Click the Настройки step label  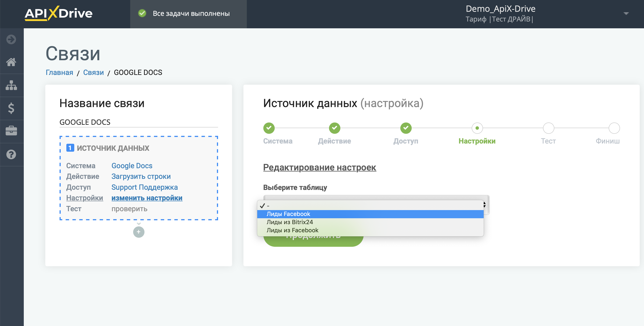point(477,141)
